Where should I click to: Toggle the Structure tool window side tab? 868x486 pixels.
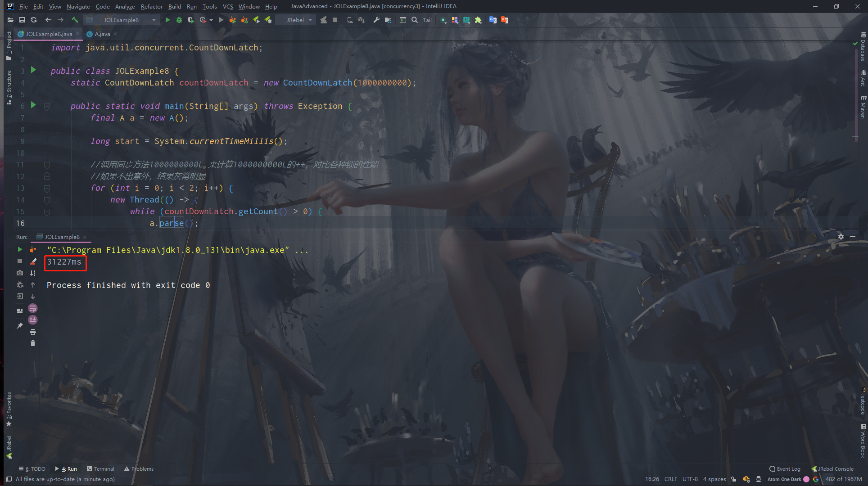(x=9, y=87)
